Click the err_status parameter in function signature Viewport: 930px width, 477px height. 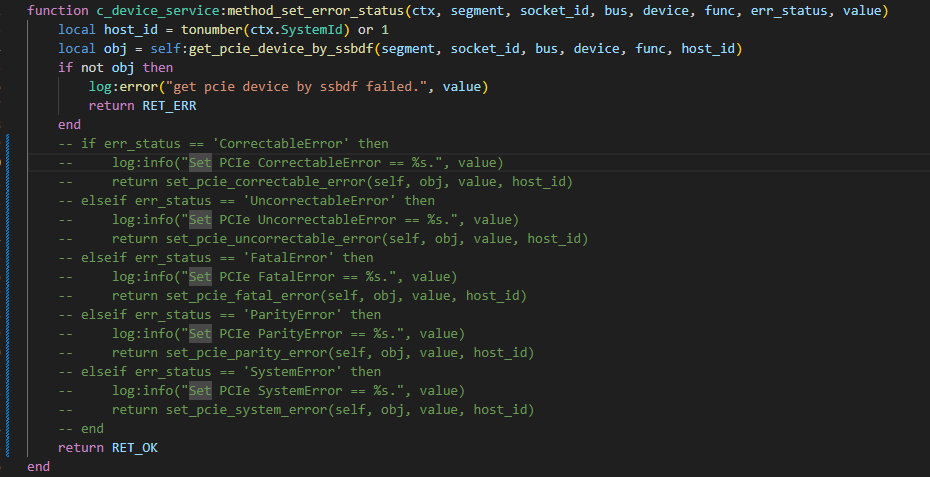(789, 10)
